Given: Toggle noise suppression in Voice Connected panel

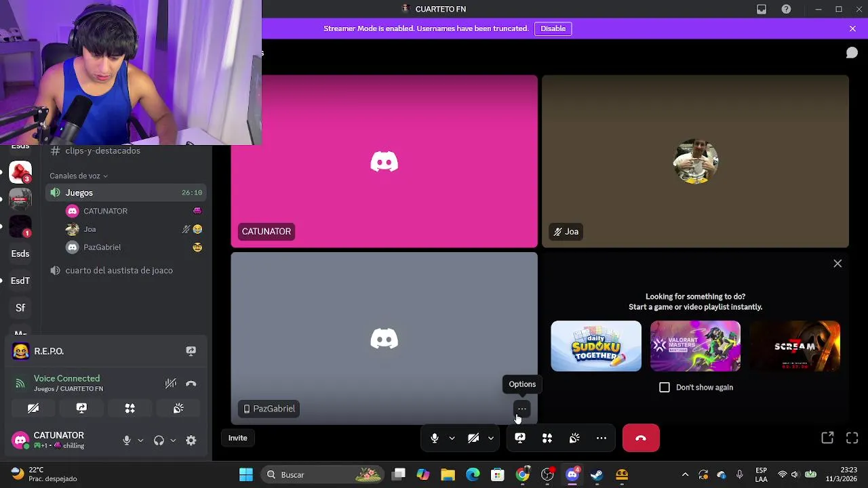Looking at the screenshot, I should (x=171, y=384).
